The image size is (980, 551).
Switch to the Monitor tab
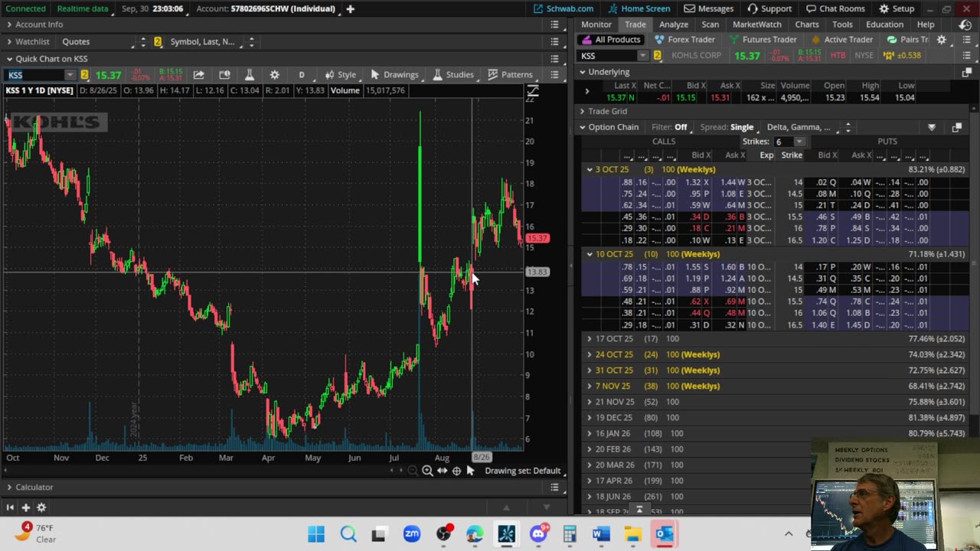596,24
